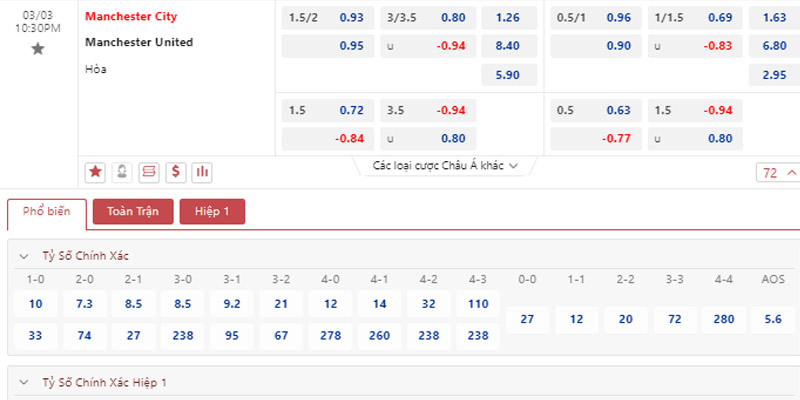Collapse the Tỷ Số Chính Xác section

23,257
